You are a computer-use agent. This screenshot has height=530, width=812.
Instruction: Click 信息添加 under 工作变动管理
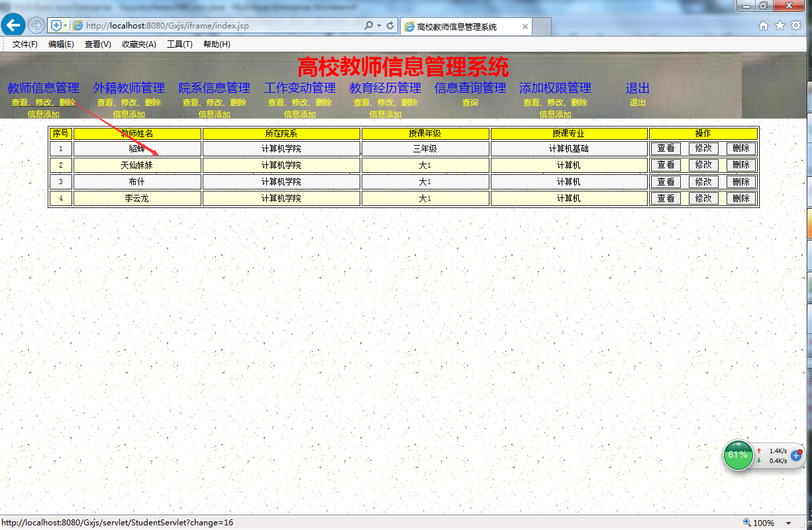pyautogui.click(x=299, y=114)
